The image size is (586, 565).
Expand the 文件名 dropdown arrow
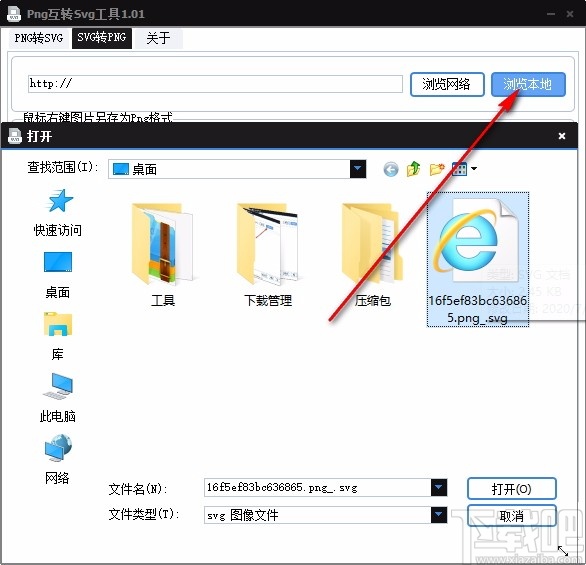[439, 488]
